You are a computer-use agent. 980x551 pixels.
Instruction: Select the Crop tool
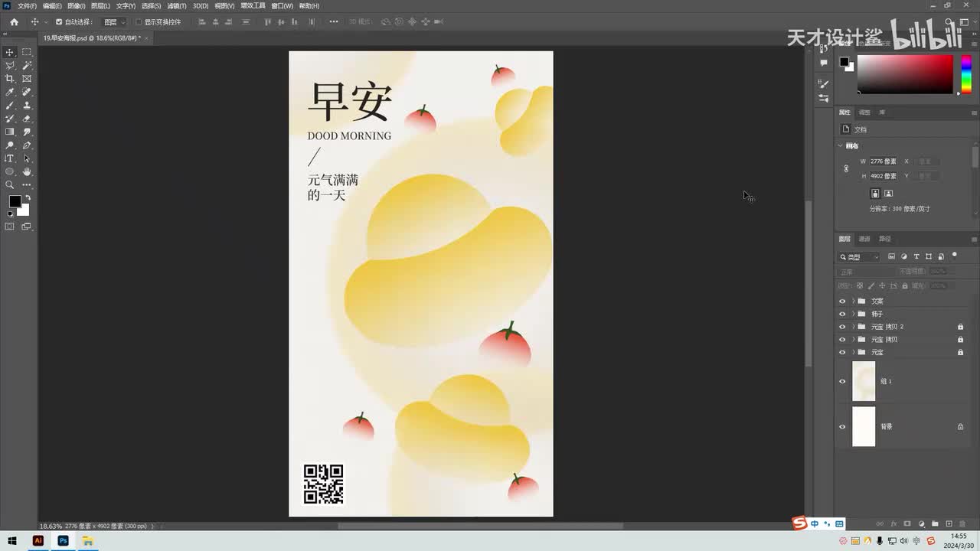coord(10,79)
